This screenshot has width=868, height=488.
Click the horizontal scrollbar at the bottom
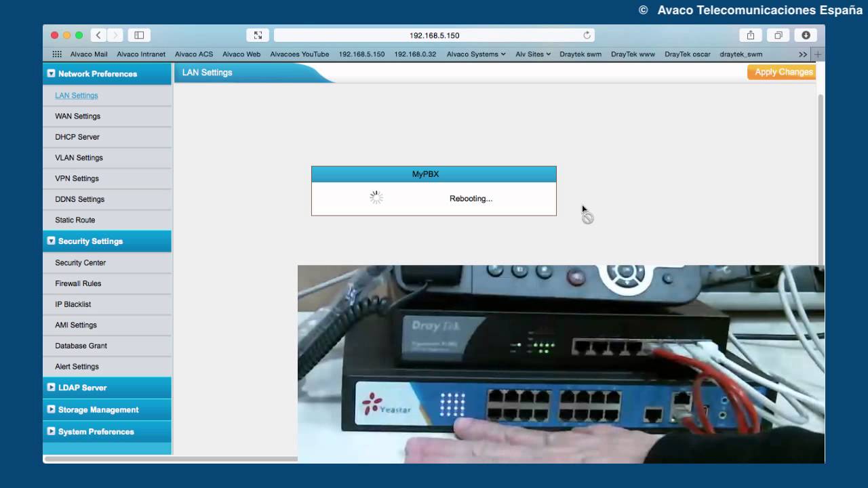(171, 459)
